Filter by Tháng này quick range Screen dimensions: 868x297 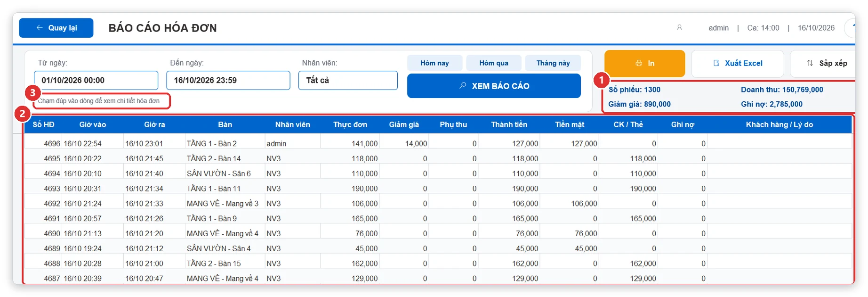(553, 63)
